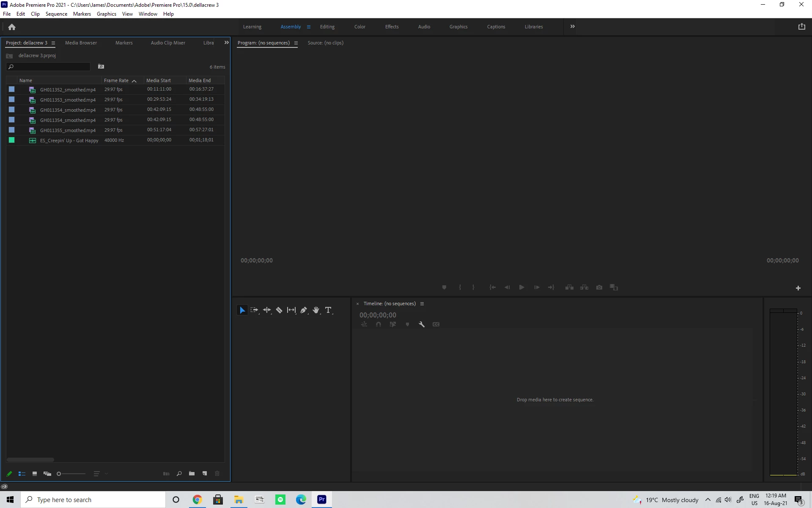Select the Razor tool

pyautogui.click(x=279, y=310)
